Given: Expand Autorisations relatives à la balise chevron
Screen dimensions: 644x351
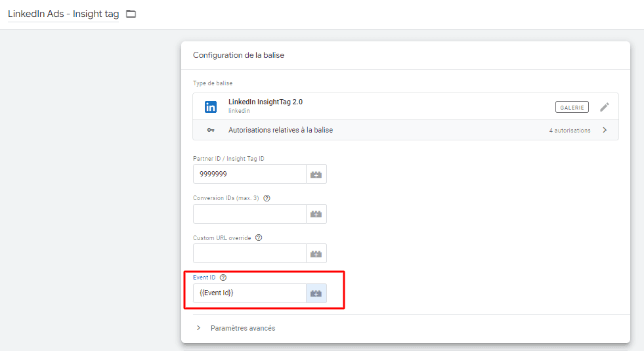Looking at the screenshot, I should [x=605, y=130].
